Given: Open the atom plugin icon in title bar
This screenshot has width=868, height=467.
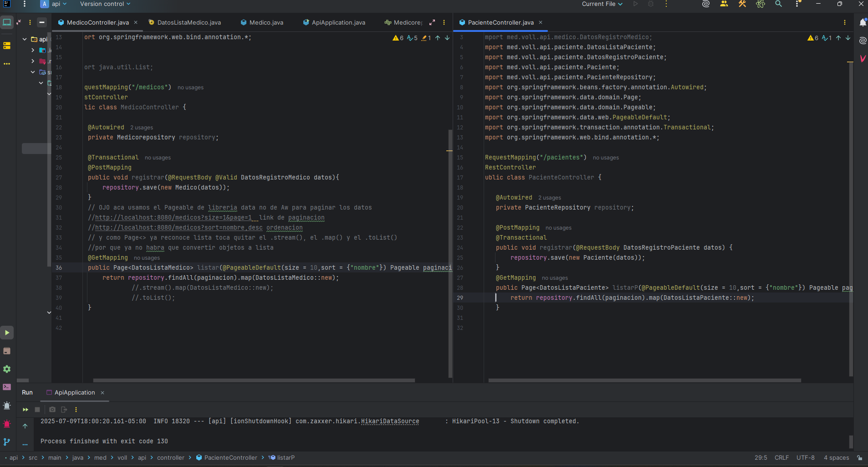Looking at the screenshot, I should pyautogui.click(x=761, y=4).
